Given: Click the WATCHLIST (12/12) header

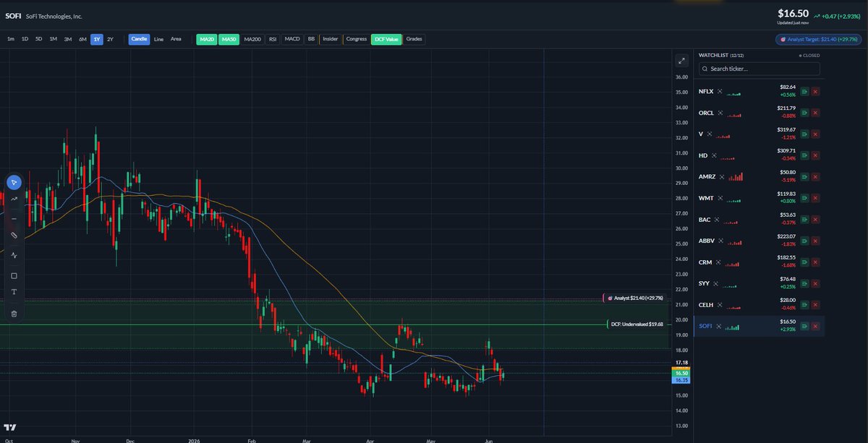Looking at the screenshot, I should [720, 55].
